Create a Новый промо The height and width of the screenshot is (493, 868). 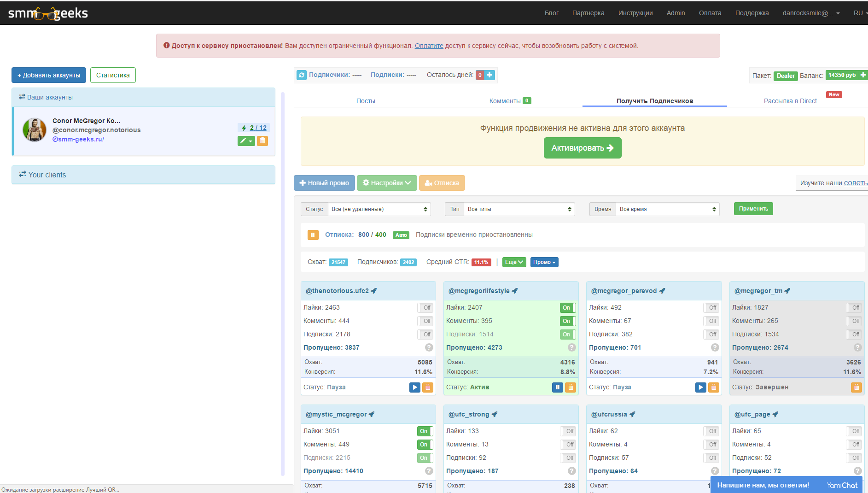(x=324, y=183)
